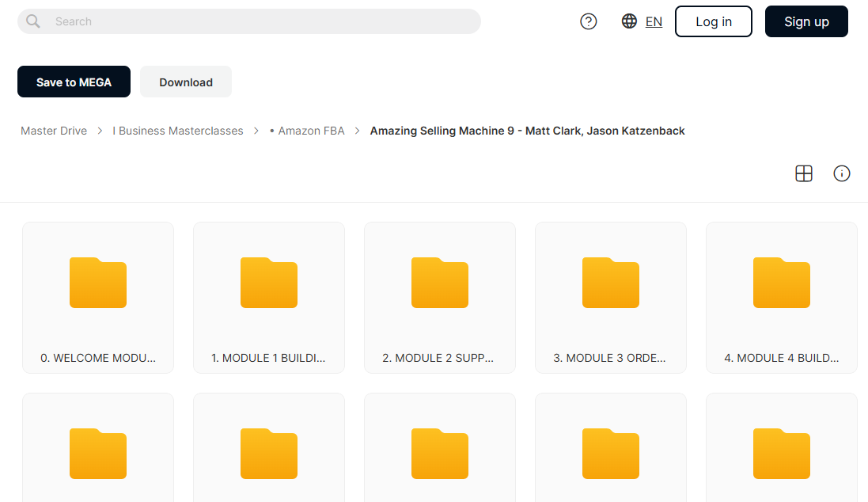Open the 3. MODULE 3 ORDE... folder icon
The height and width of the screenshot is (502, 868).
(x=611, y=283)
